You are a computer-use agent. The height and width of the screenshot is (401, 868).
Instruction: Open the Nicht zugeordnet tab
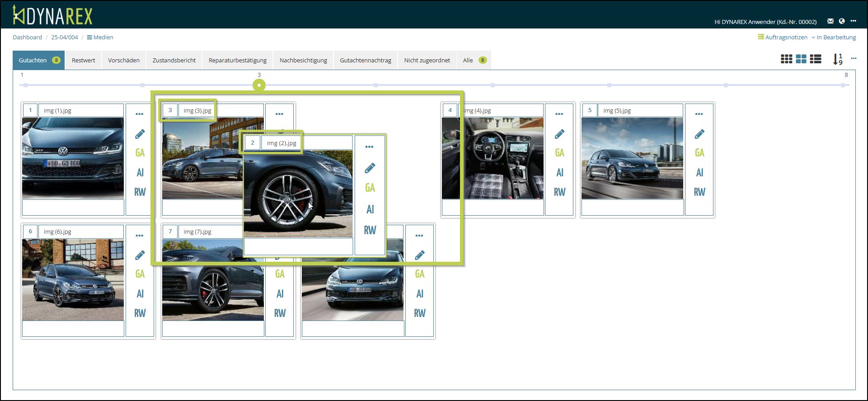427,60
